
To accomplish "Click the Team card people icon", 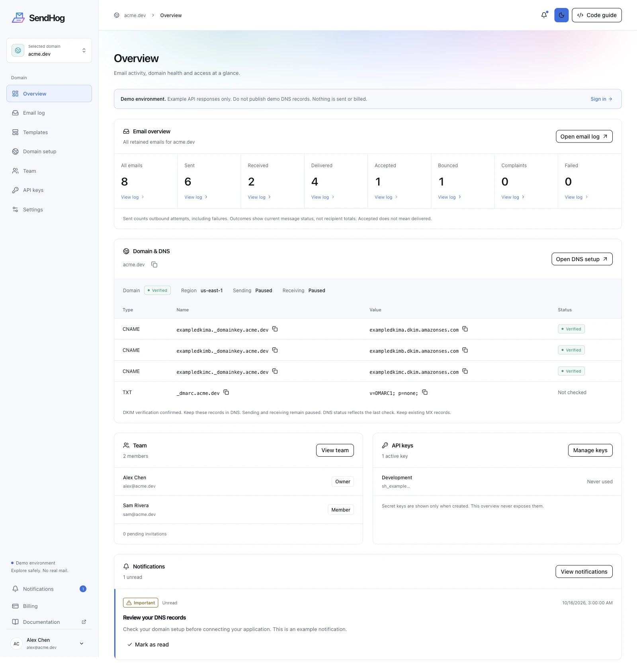I will [x=126, y=445].
